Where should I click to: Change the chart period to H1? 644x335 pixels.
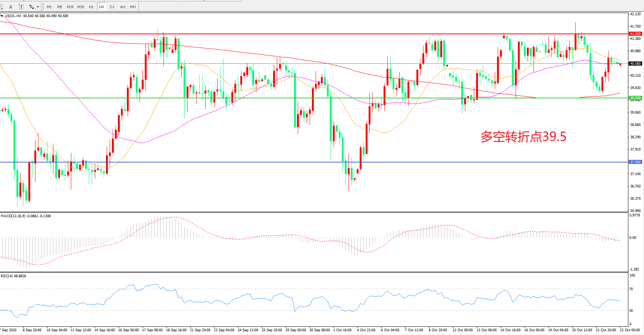91,7
